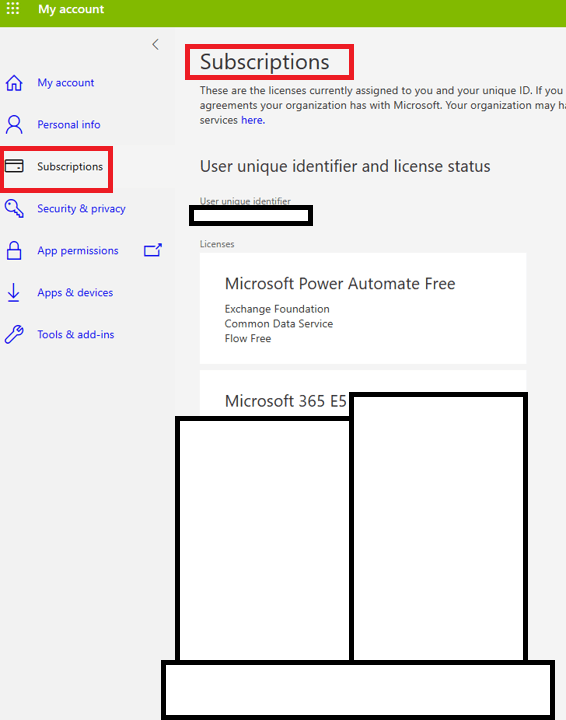Screen dimensions: 566x720
Task: Open the app launcher waffle icon
Action: click(x=13, y=9)
